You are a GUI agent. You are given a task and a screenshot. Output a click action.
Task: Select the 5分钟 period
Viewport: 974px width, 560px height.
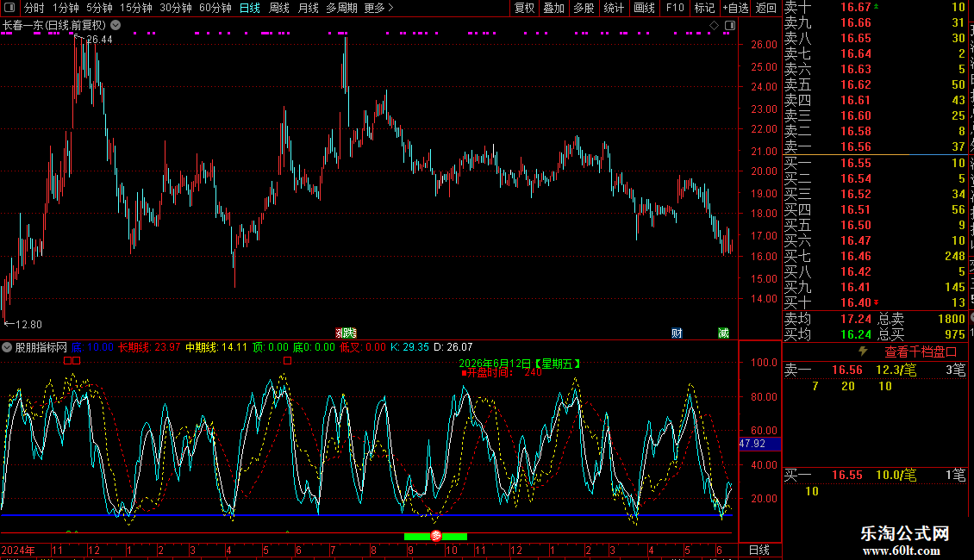(99, 8)
